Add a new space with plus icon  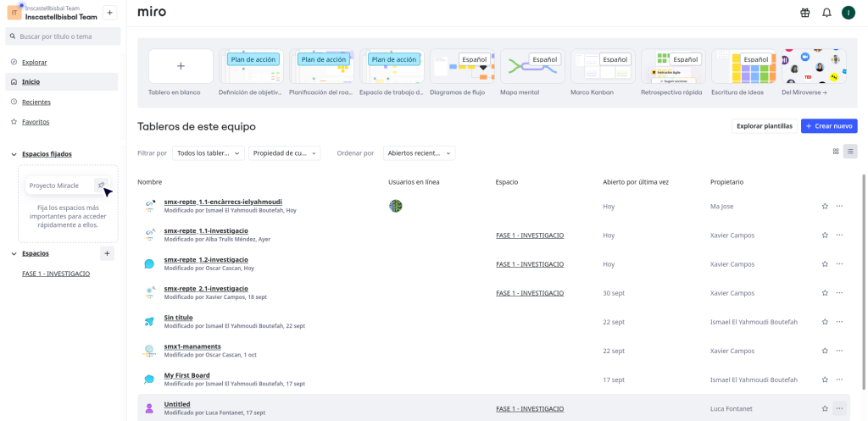coord(107,253)
